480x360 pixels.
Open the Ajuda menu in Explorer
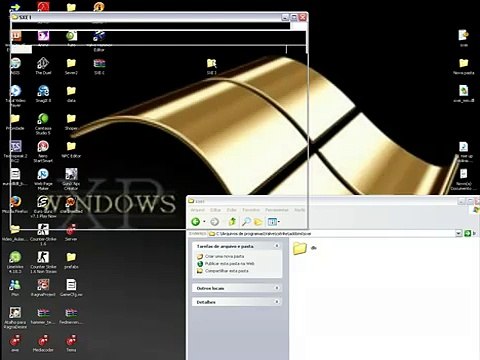299,210
